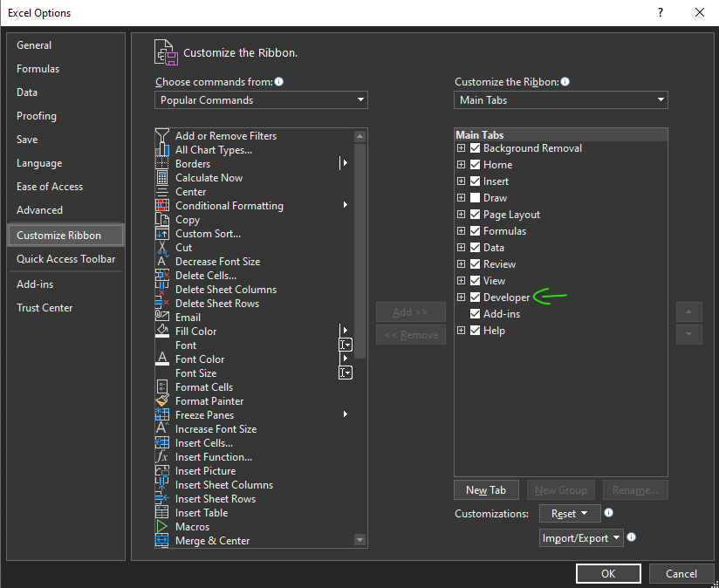Click the Format Painter brush icon
The image size is (719, 588).
coord(162,401)
